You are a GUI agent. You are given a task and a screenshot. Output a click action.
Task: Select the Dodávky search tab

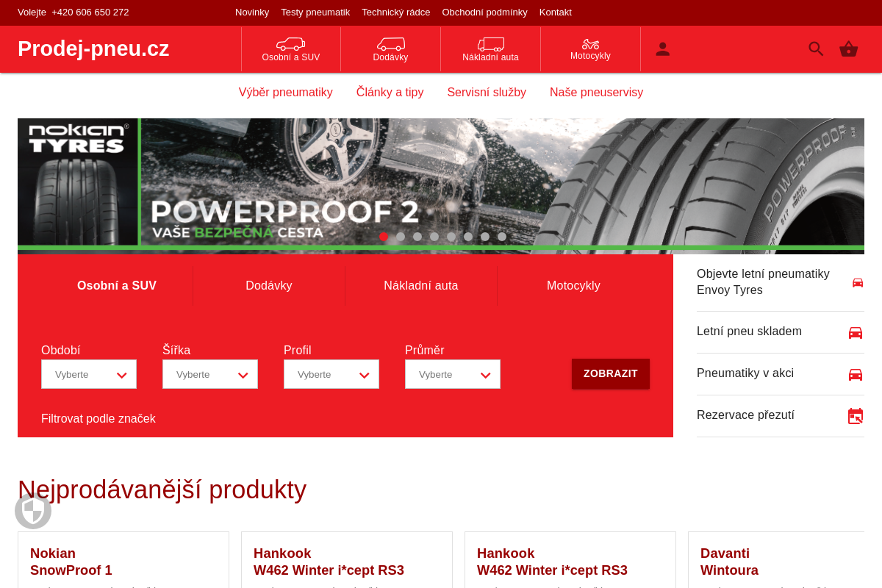tap(269, 285)
